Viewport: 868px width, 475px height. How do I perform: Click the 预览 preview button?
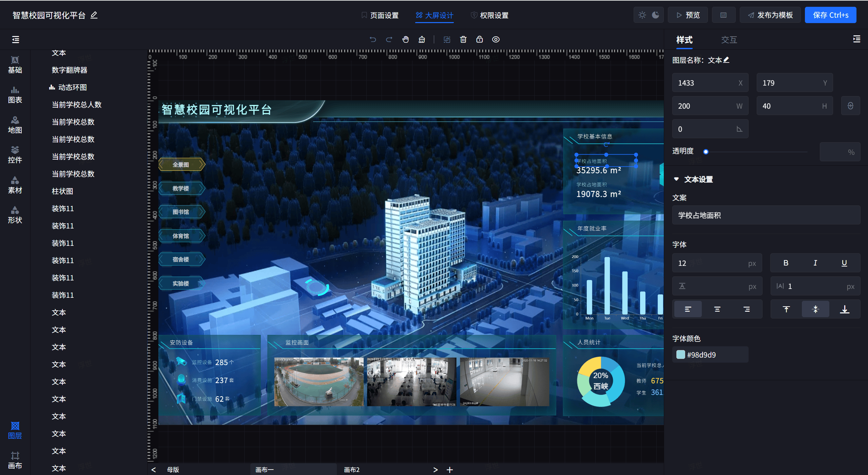(x=688, y=15)
